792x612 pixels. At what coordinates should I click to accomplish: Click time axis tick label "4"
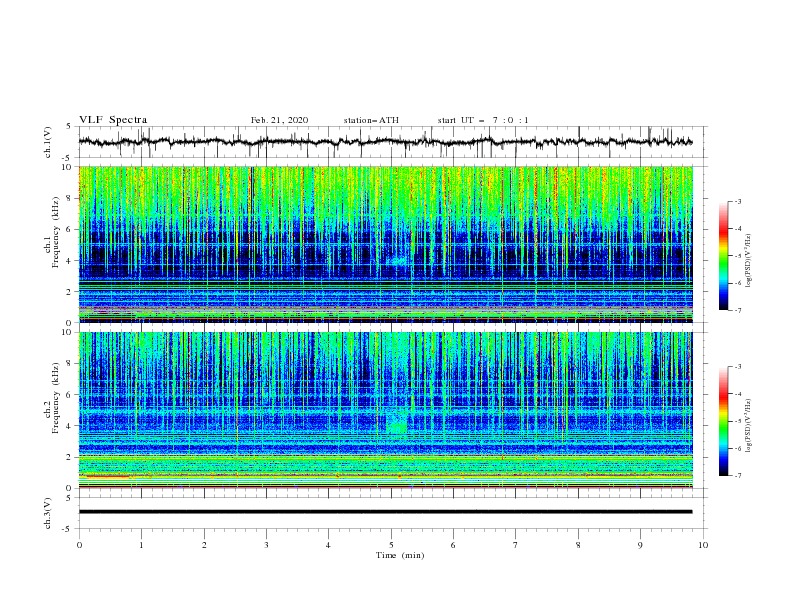click(329, 545)
